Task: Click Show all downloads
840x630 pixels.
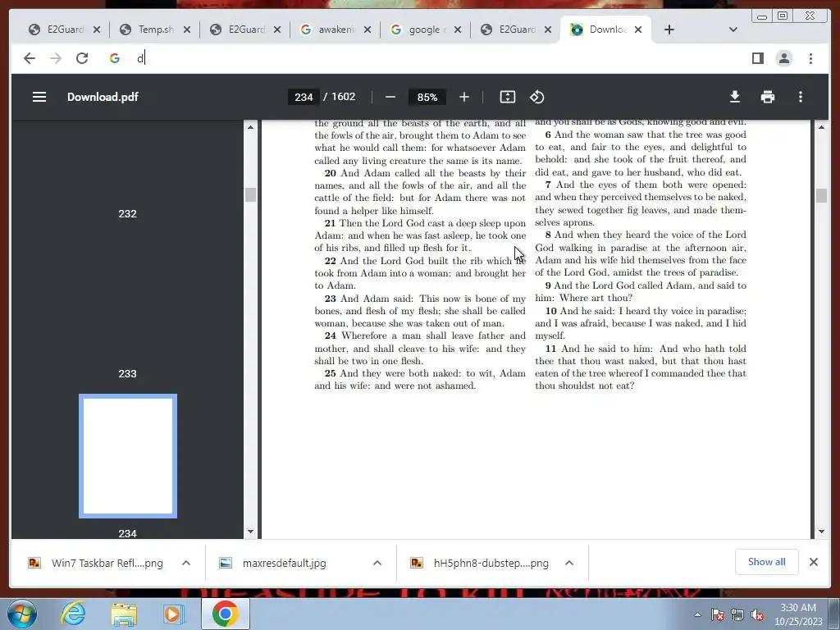Action: tap(767, 562)
